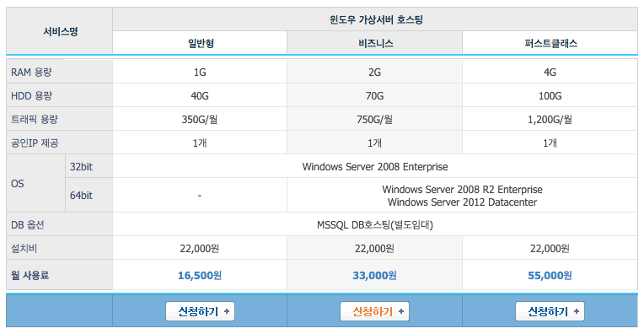Click the 서비스명 header cell
Image resolution: width=644 pixels, height=334 pixels.
click(x=61, y=31)
